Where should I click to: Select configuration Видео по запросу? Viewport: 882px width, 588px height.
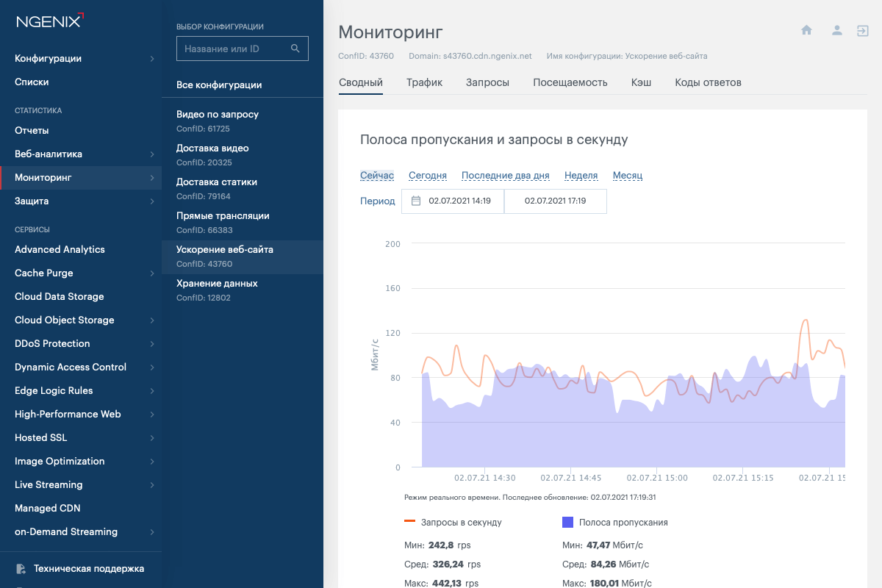coord(243,121)
